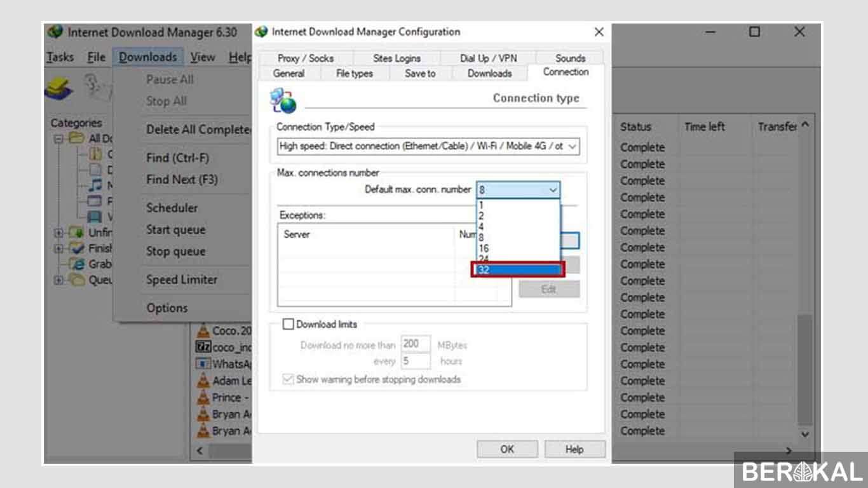
Task: Switch to the Dial Up / VPN tab
Action: (x=488, y=58)
